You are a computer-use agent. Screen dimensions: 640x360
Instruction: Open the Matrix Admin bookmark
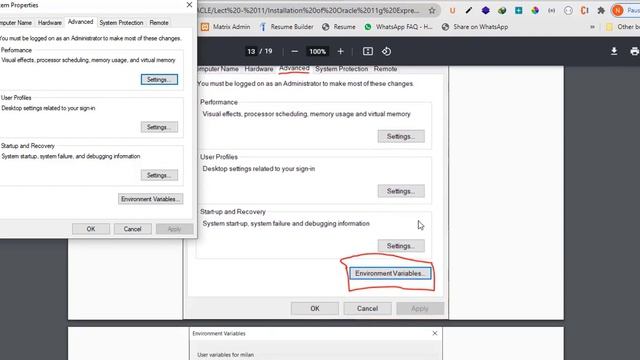(x=225, y=27)
